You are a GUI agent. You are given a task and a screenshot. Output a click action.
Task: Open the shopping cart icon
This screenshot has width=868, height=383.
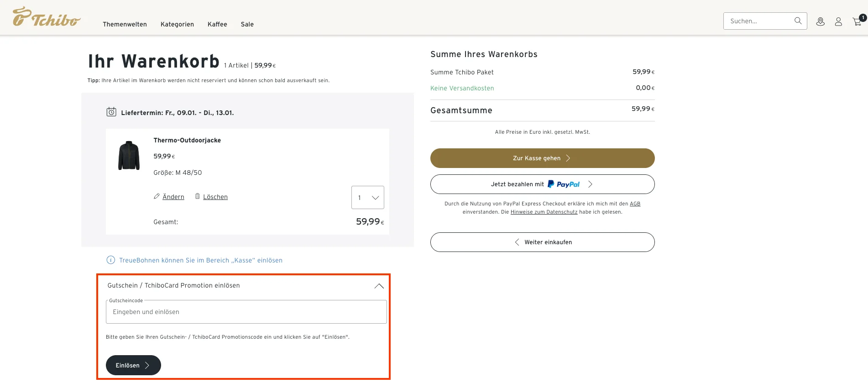coord(858,21)
